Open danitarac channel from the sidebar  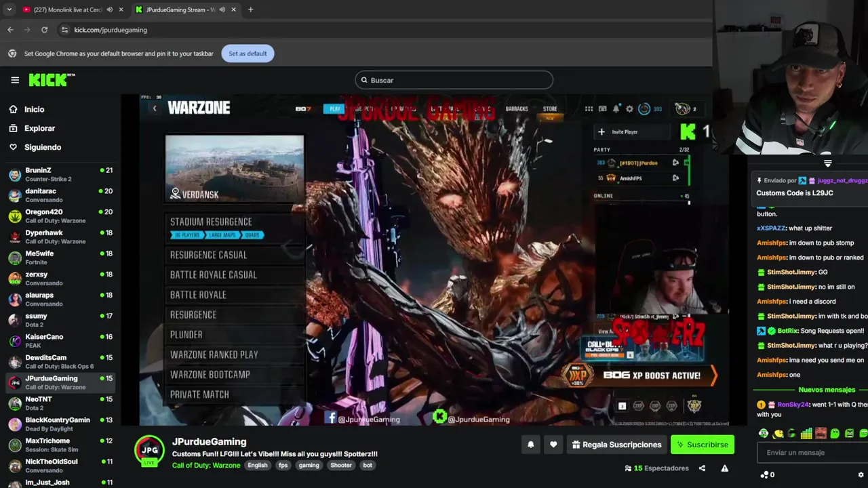[60, 195]
